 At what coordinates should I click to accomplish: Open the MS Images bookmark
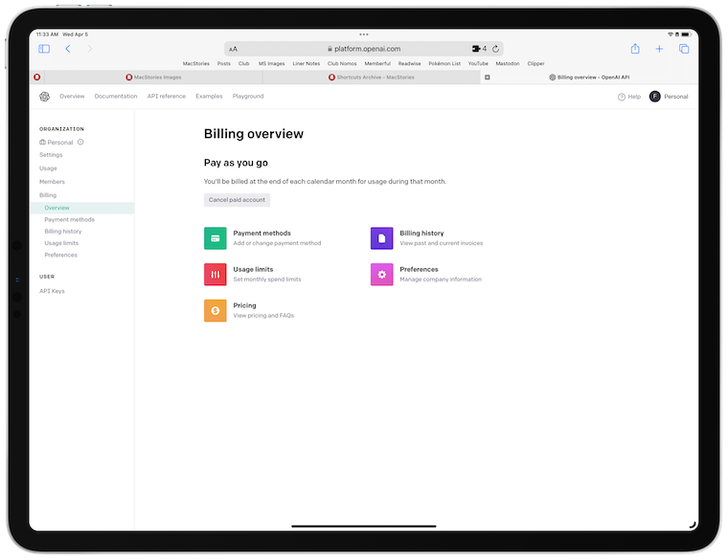(x=272, y=63)
